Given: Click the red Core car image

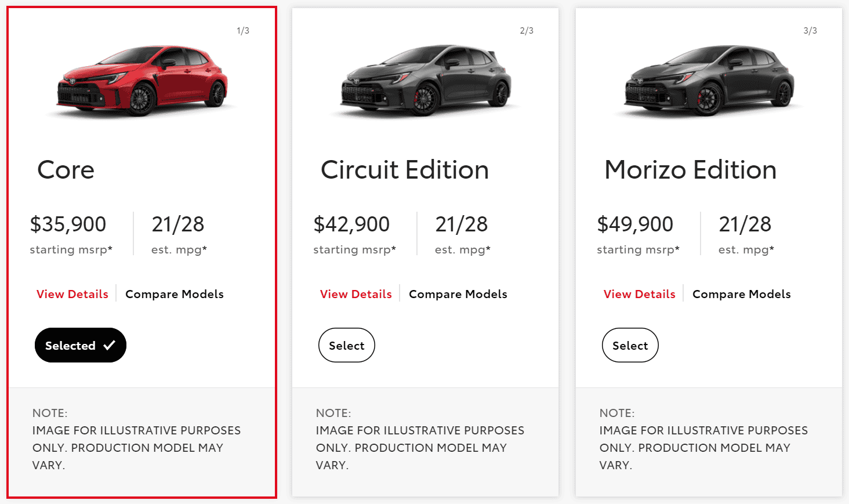Looking at the screenshot, I should point(142,81).
